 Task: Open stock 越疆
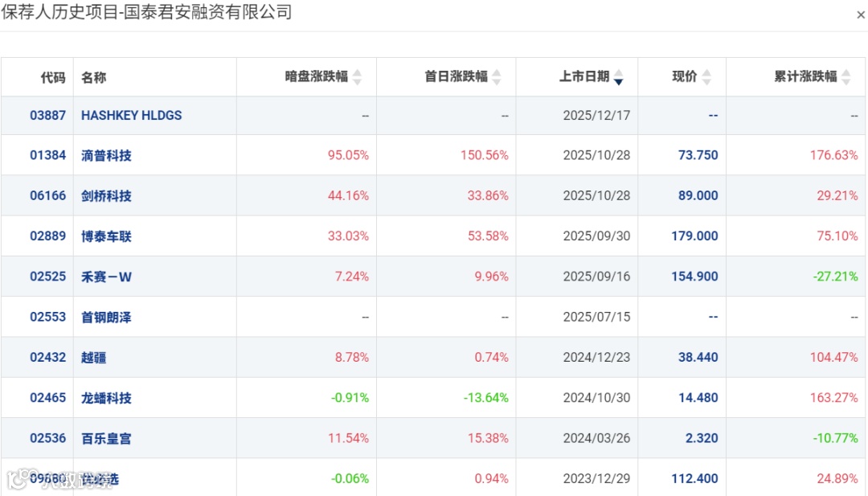point(93,358)
